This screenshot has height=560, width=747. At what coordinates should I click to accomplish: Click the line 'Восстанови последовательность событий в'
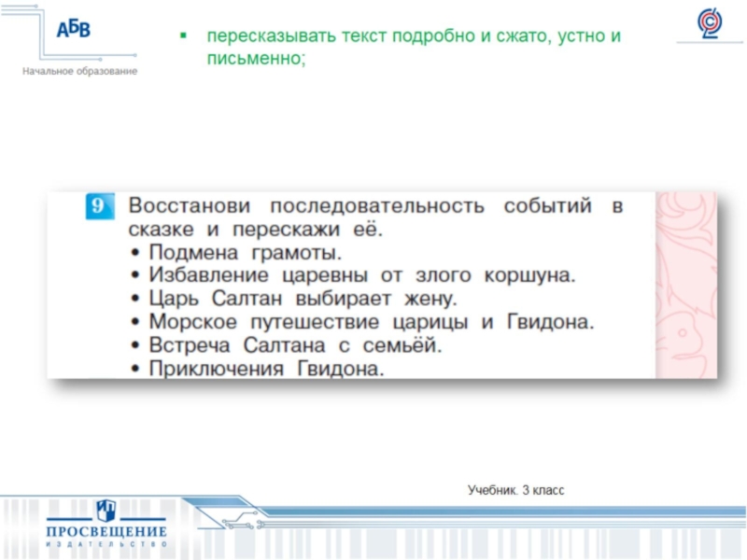pyautogui.click(x=376, y=205)
